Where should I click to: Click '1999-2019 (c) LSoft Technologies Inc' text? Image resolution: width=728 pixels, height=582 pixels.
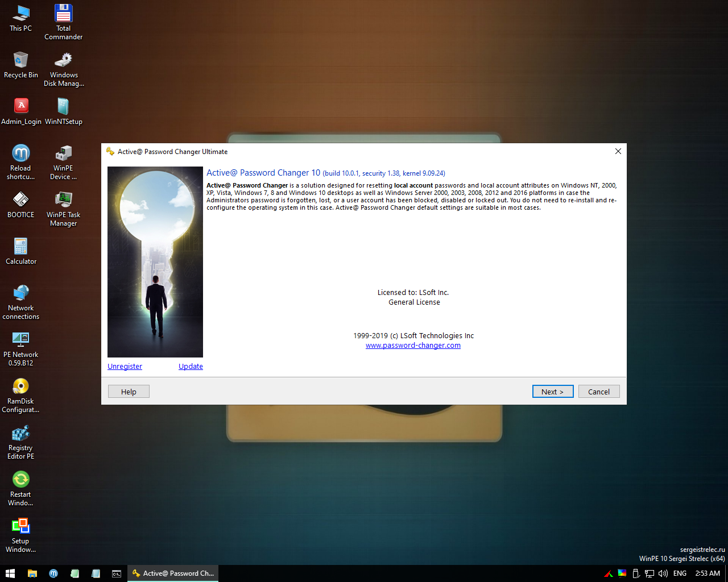pos(413,336)
